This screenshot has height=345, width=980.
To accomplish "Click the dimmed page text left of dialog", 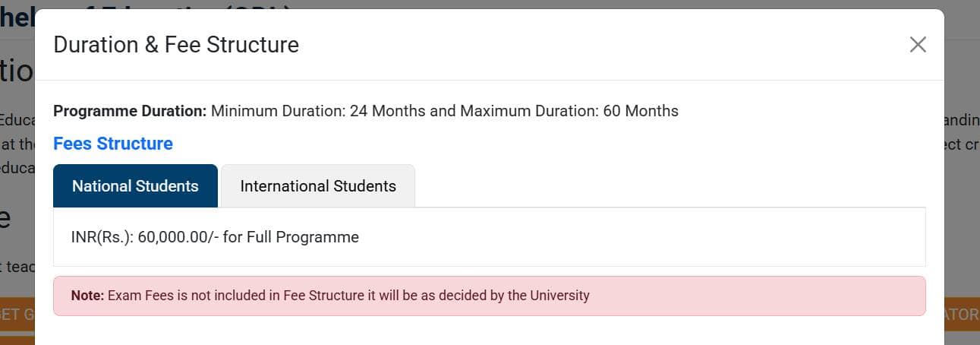I will point(17,144).
